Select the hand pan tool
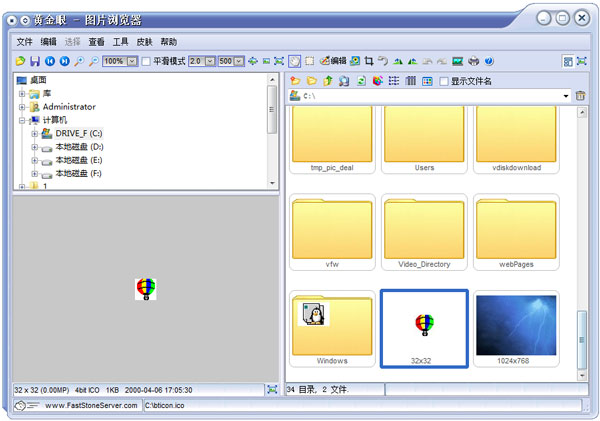Screen dimensions: 600x421 [x=294, y=61]
